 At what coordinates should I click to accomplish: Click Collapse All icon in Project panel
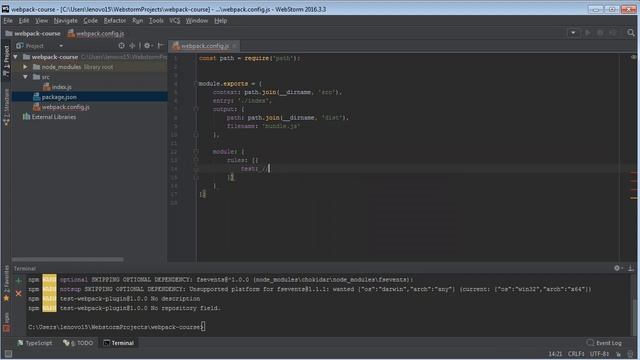pyautogui.click(x=132, y=46)
